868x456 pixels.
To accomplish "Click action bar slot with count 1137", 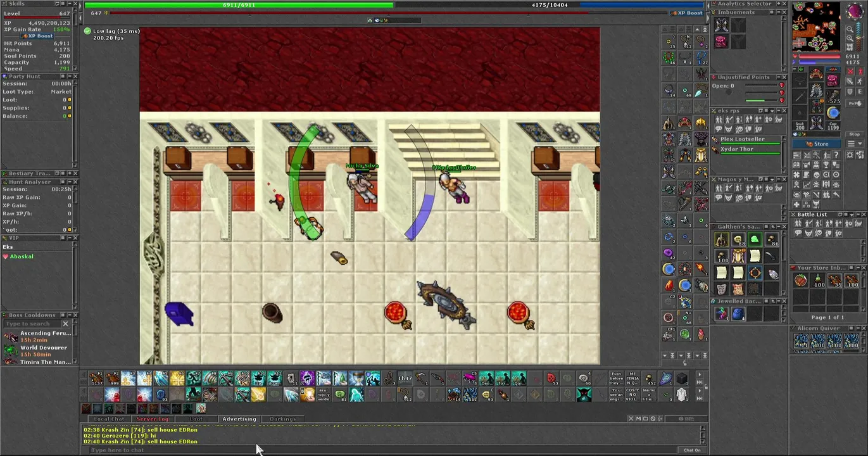I will 96,379.
